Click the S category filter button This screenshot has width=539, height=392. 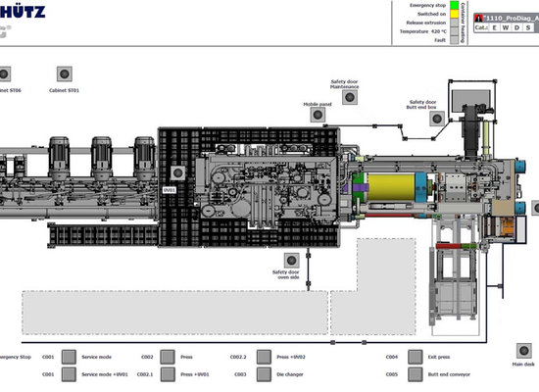(x=528, y=27)
